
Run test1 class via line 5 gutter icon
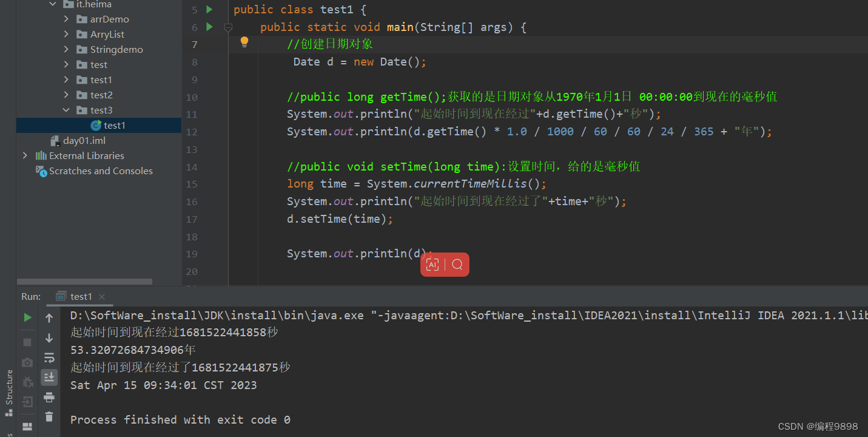209,9
